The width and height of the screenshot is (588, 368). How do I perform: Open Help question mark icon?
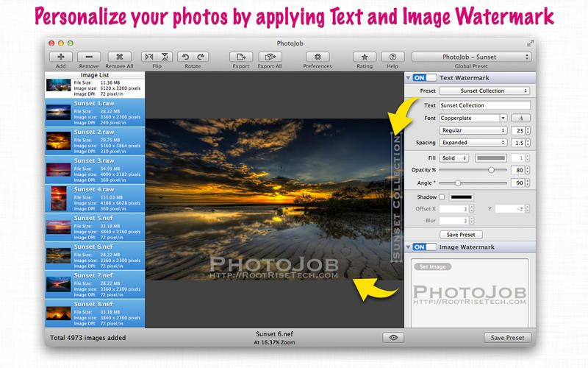[x=392, y=57]
